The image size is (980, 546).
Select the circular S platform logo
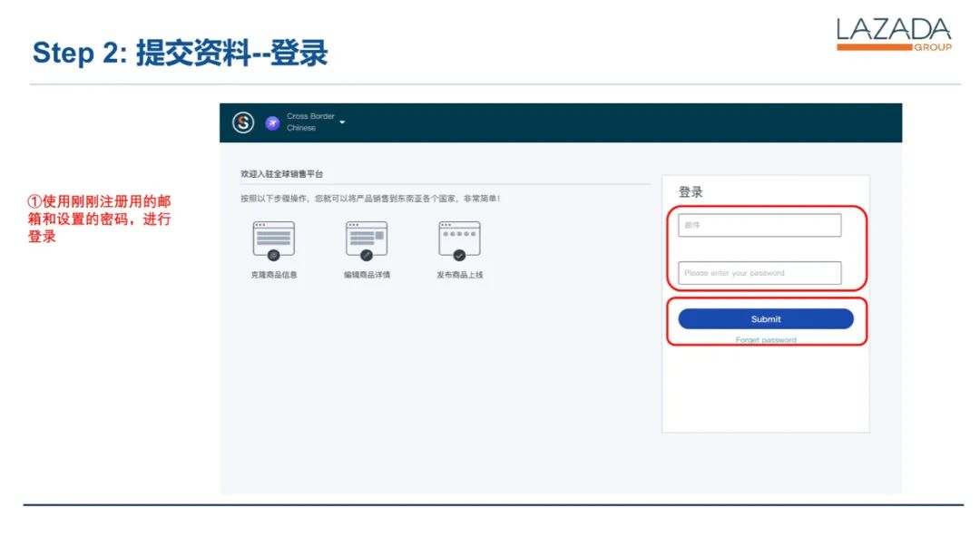click(245, 122)
